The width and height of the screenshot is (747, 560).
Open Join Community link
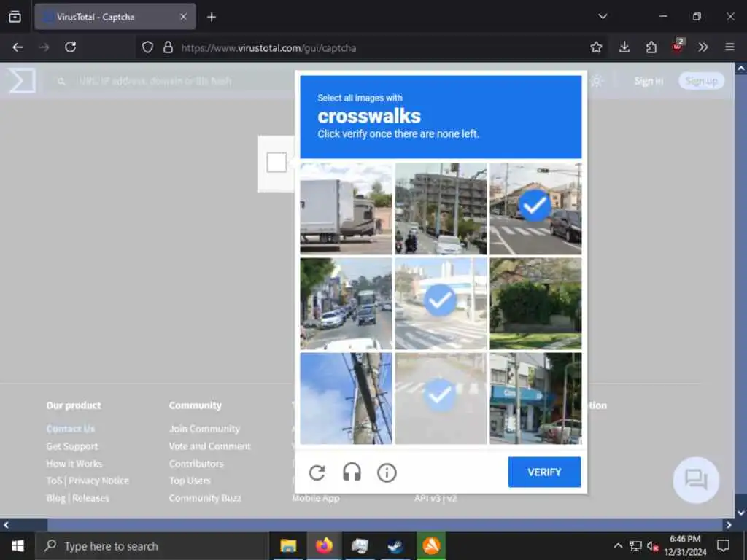(x=204, y=429)
